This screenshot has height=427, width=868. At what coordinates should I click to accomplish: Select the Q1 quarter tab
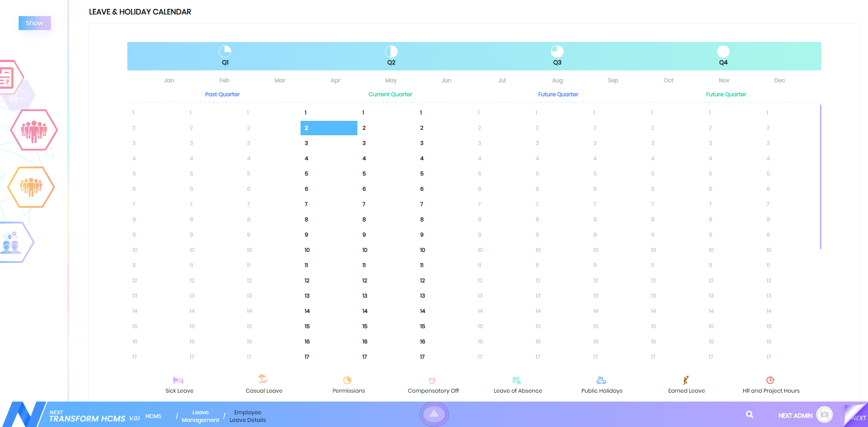coord(225,56)
